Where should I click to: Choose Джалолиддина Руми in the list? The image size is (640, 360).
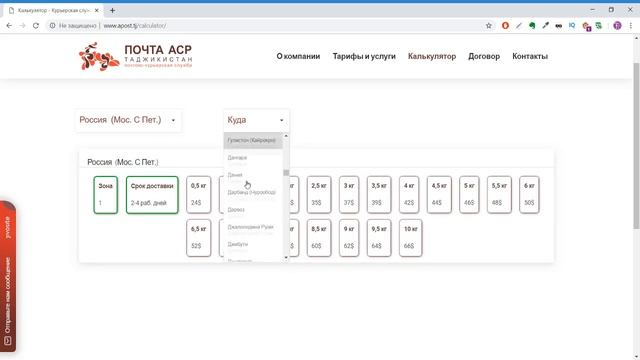pos(253,227)
